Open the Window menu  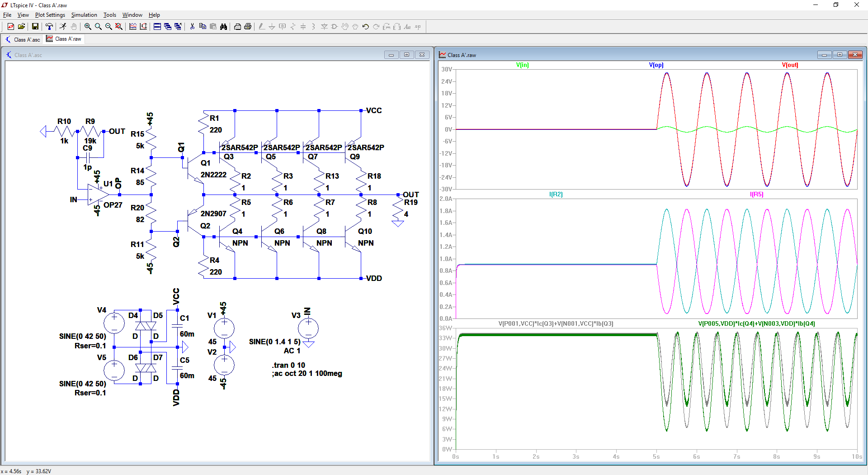click(x=132, y=15)
